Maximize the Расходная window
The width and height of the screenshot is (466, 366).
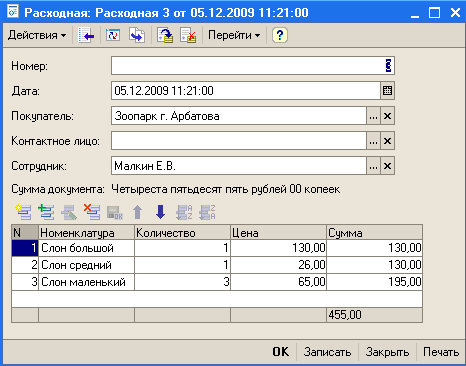(x=434, y=13)
